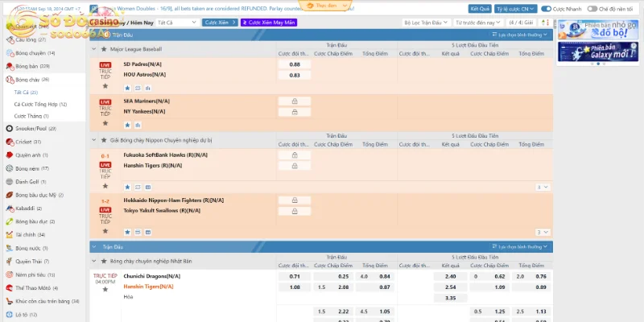Screen dimensions: 644x322
Task: Select the Kabaddi sport icon
Action: pos(9,208)
